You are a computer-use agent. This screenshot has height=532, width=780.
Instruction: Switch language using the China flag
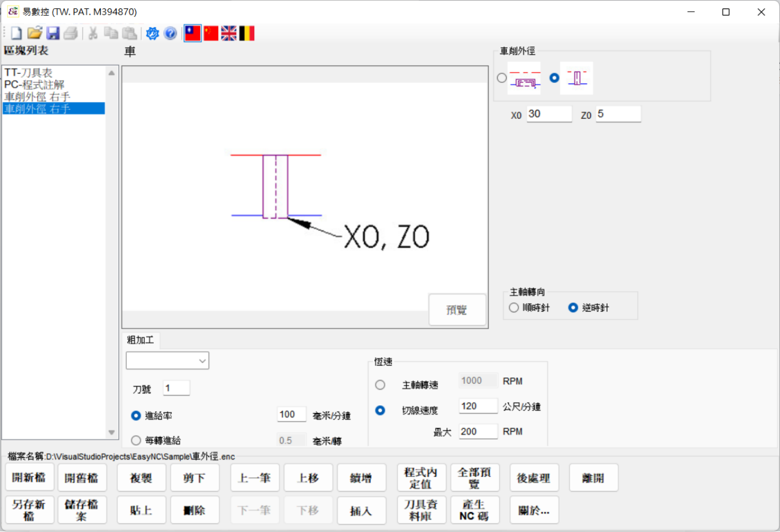point(211,33)
